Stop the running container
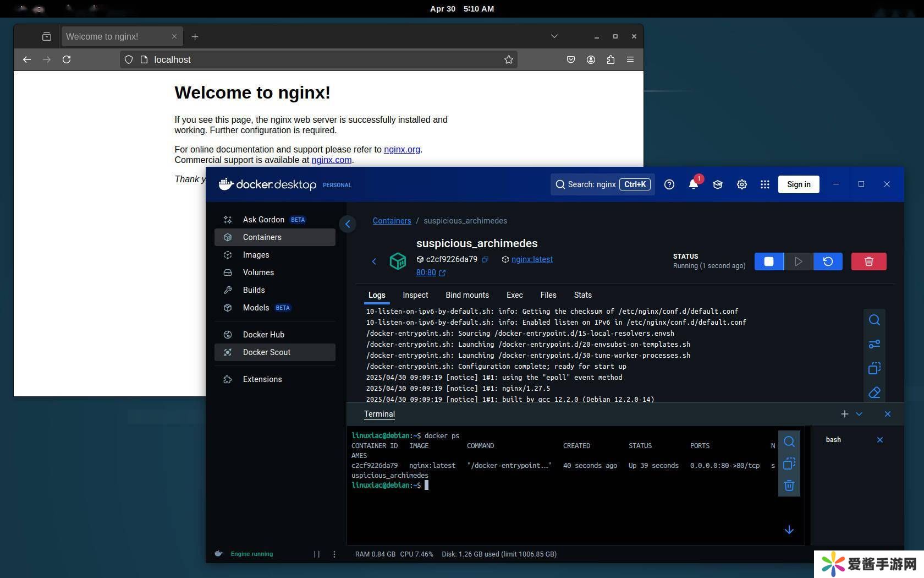The width and height of the screenshot is (924, 578). coord(768,261)
